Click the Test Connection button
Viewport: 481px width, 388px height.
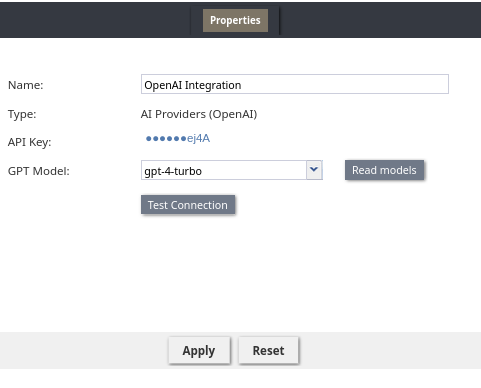[x=188, y=205]
